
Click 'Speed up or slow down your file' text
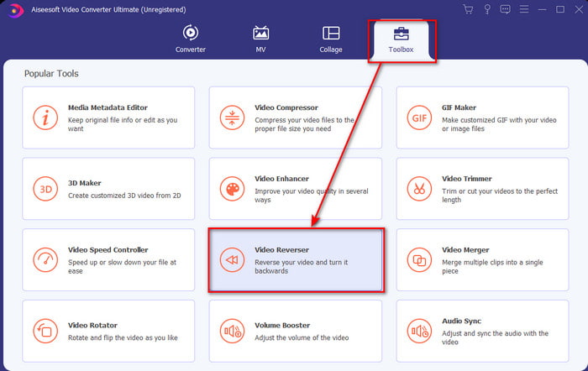[x=122, y=266]
